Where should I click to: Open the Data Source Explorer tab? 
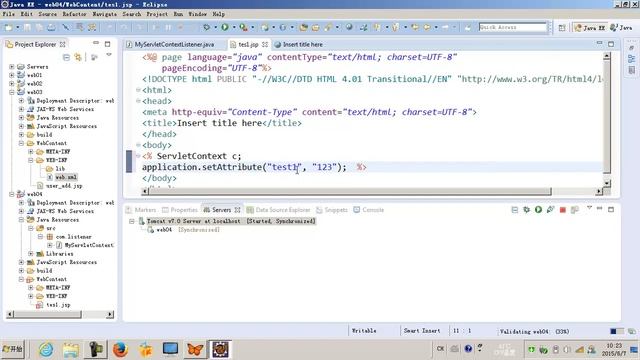(x=279, y=210)
